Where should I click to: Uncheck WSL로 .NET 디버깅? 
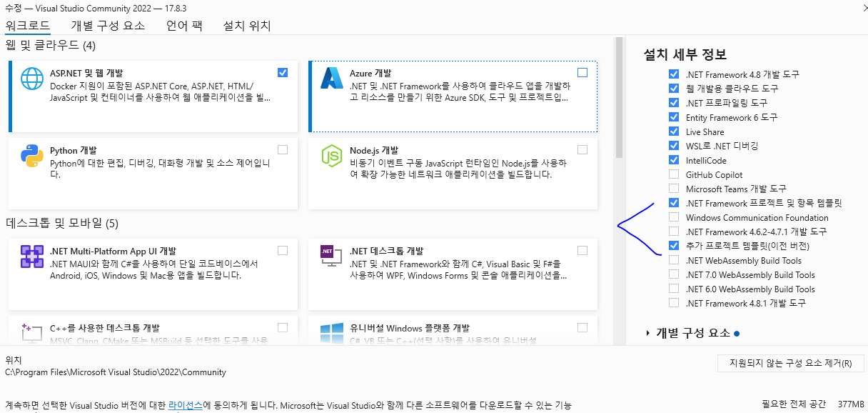[674, 146]
